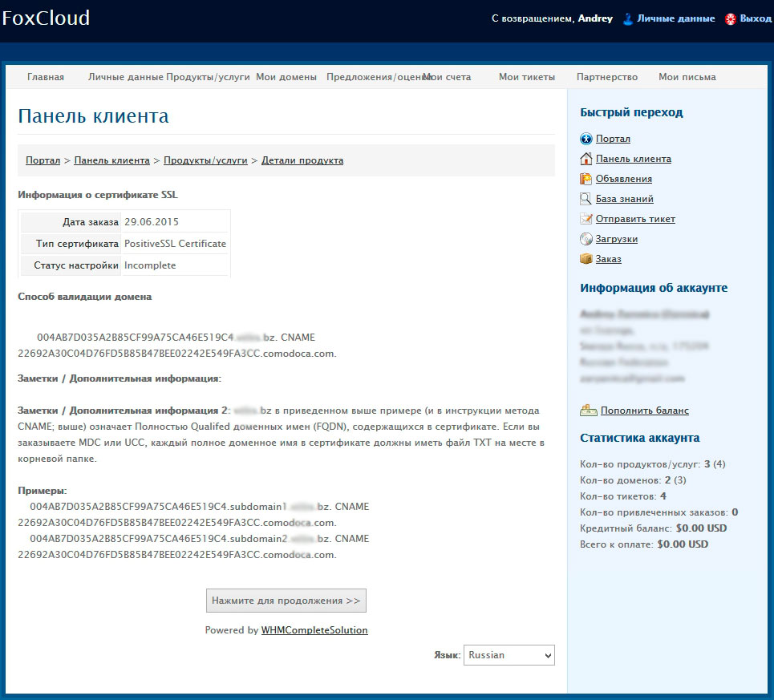Click the Объявления announcements icon
This screenshot has height=700, width=774.
pos(586,179)
